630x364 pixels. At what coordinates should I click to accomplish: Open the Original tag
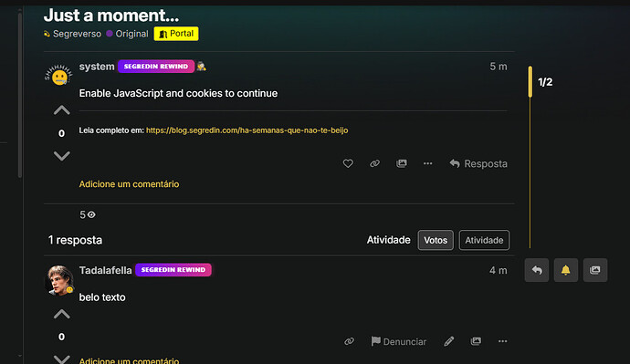(127, 34)
